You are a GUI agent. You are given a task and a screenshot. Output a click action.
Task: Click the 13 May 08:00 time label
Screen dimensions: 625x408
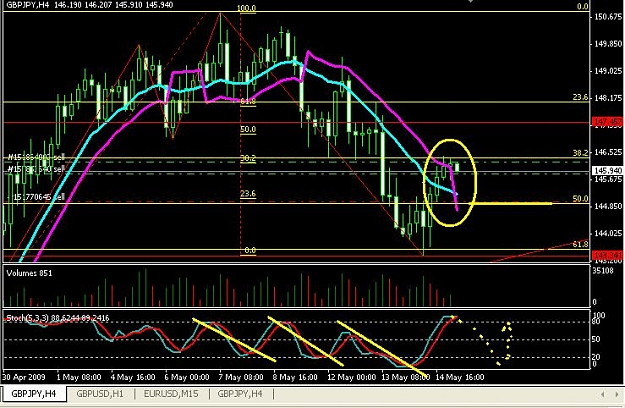pyautogui.click(x=406, y=377)
